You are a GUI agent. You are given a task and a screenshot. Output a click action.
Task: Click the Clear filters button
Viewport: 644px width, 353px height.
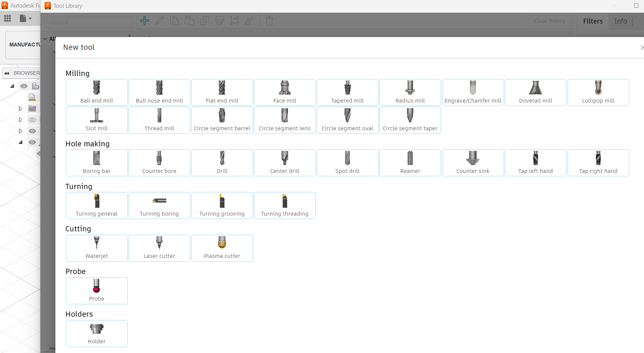(549, 21)
